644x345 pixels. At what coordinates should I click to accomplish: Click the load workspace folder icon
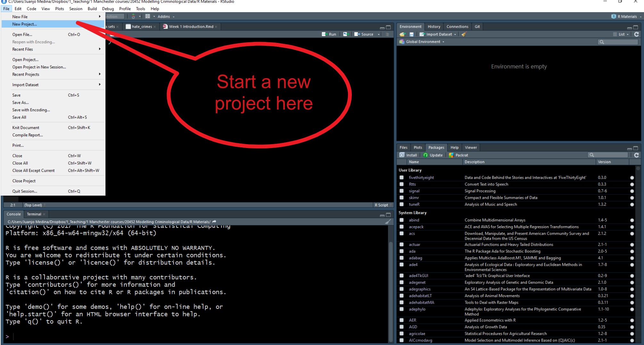point(402,34)
